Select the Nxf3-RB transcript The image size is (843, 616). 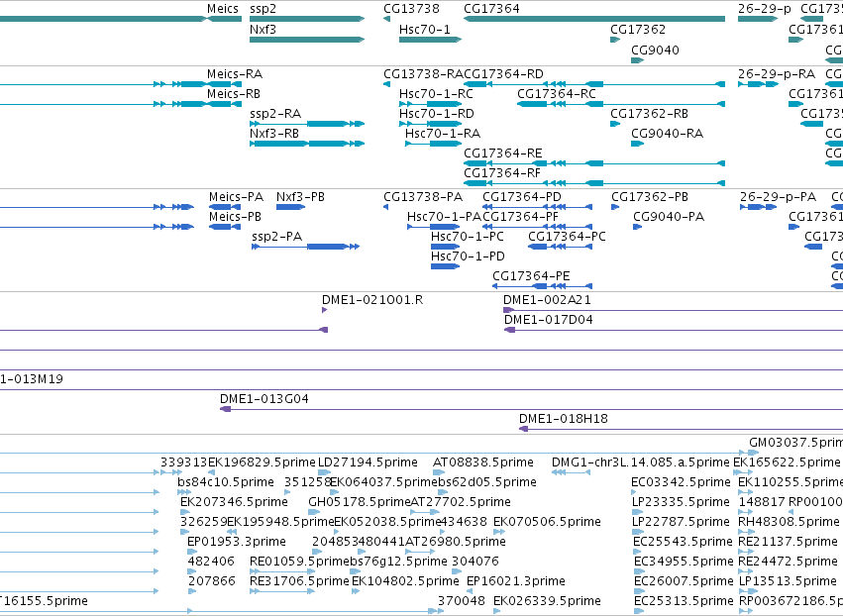click(x=307, y=144)
